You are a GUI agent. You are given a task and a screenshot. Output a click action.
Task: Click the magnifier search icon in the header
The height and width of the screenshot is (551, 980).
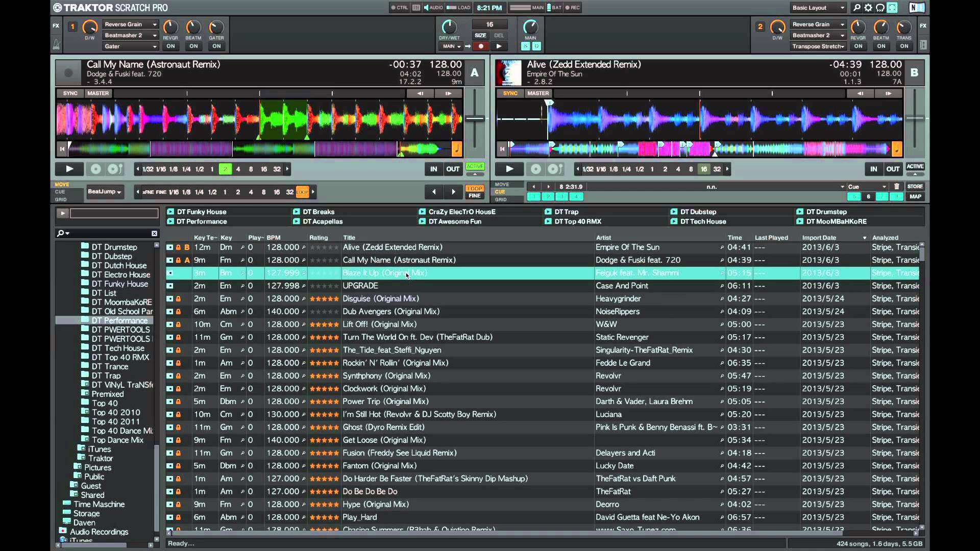pyautogui.click(x=857, y=8)
